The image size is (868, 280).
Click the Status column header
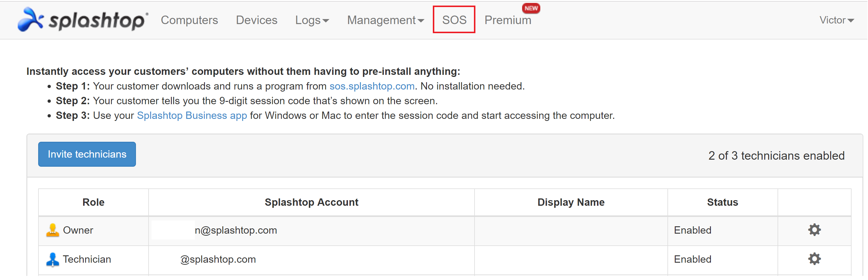click(x=722, y=202)
